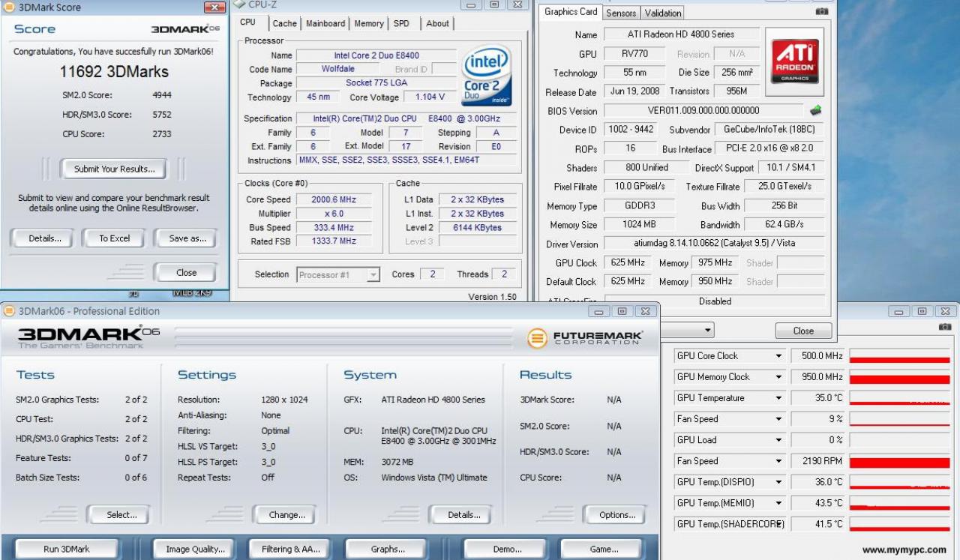The image size is (960, 560).
Task: Expand the Processor #1 selection dropdown
Action: (373, 275)
